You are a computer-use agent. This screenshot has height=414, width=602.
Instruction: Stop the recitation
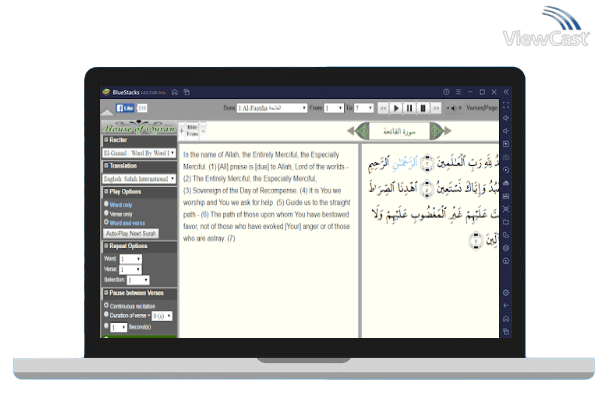click(423, 108)
